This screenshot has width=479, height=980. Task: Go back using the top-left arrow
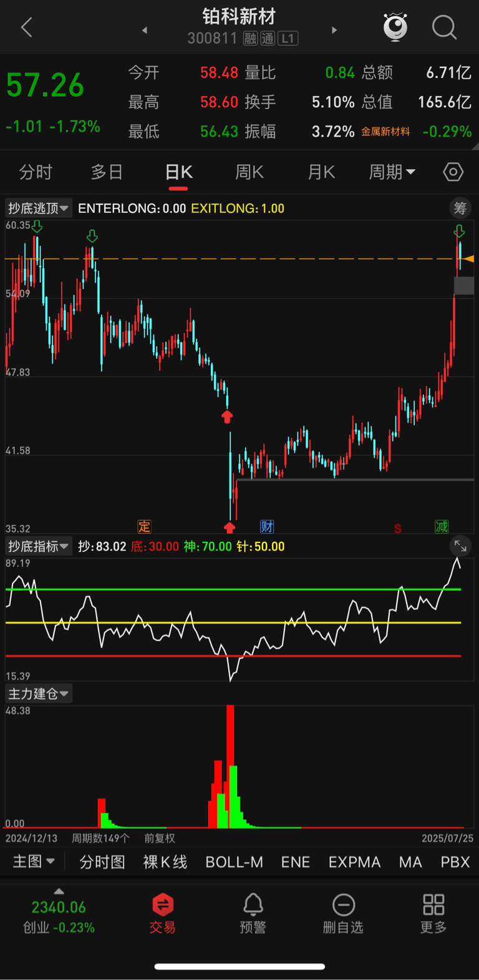[x=27, y=27]
